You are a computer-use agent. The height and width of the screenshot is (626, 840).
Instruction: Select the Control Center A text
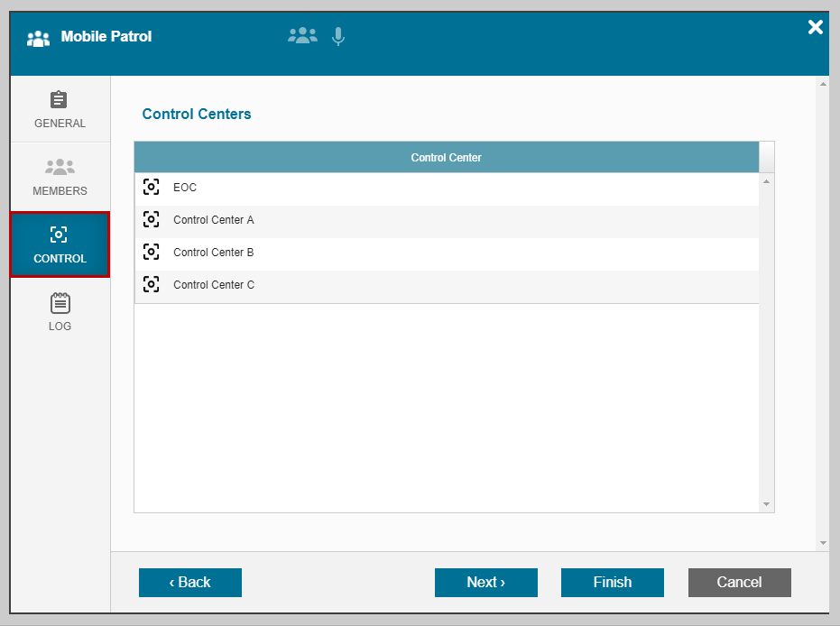213,220
